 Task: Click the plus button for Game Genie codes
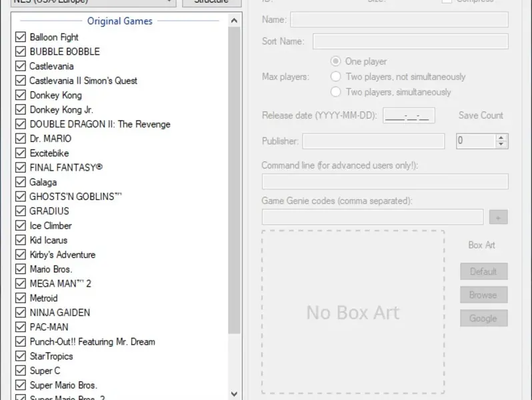(x=499, y=217)
